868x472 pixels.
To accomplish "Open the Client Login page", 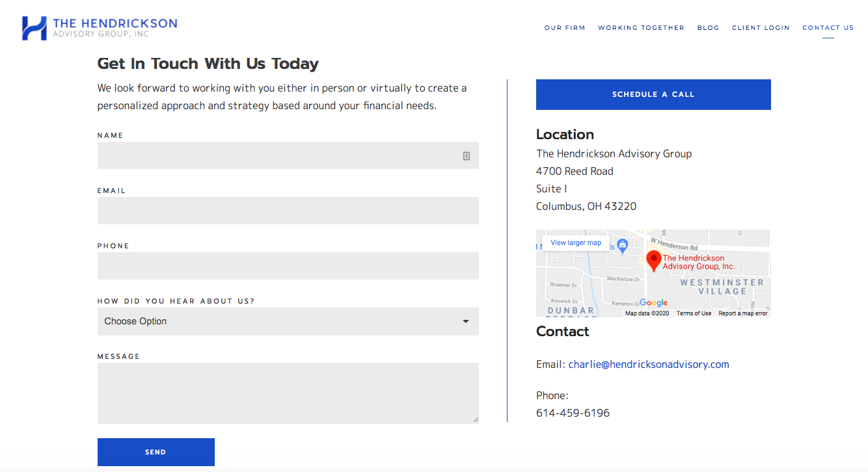I will (x=761, y=28).
